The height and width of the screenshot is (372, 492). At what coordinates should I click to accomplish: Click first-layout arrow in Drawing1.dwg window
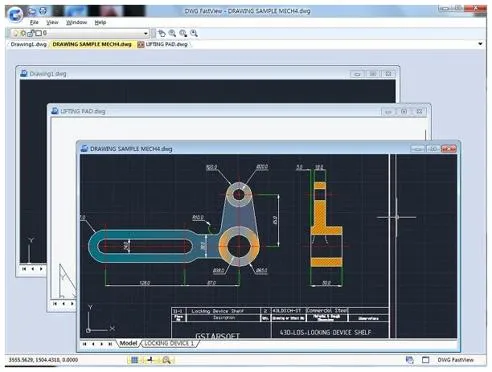24,269
